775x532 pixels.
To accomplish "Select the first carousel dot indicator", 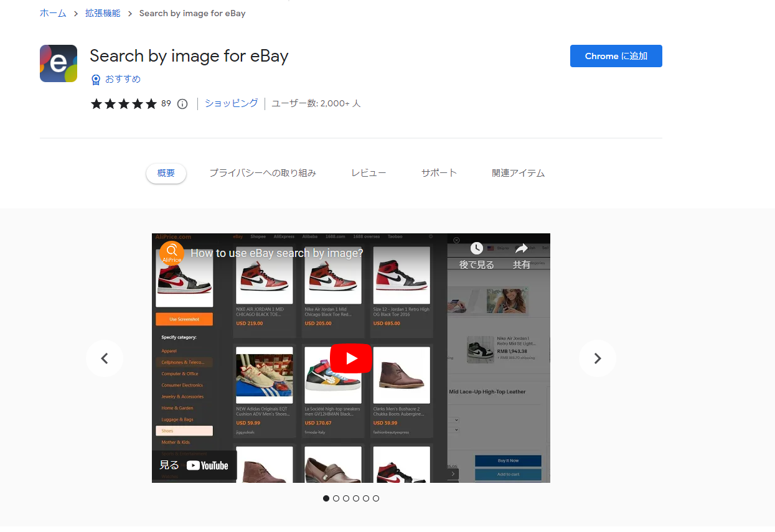I will pyautogui.click(x=326, y=498).
